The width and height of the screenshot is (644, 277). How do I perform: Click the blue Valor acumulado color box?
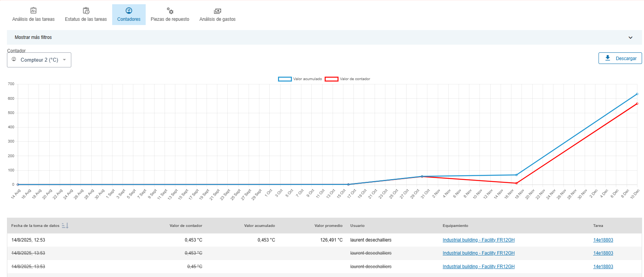coord(285,79)
